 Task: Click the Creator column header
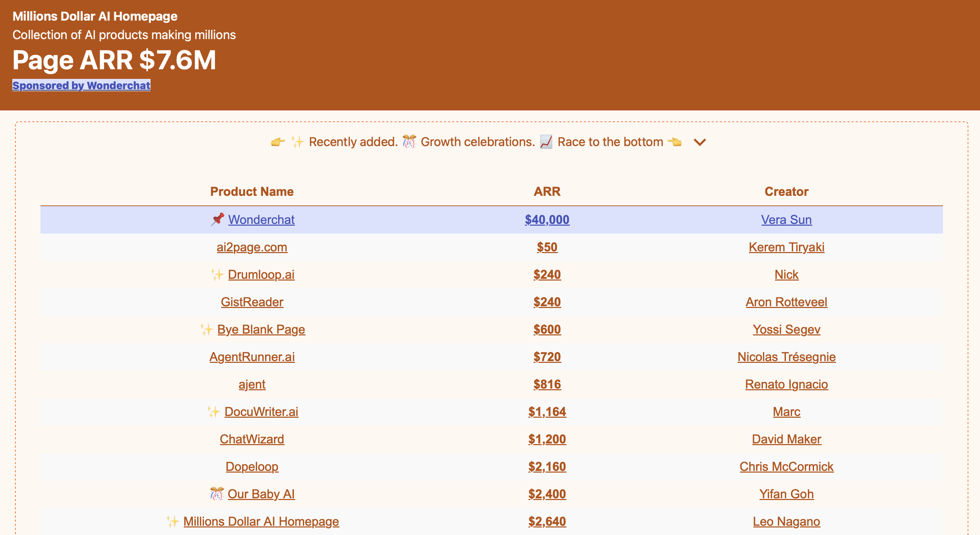786,191
